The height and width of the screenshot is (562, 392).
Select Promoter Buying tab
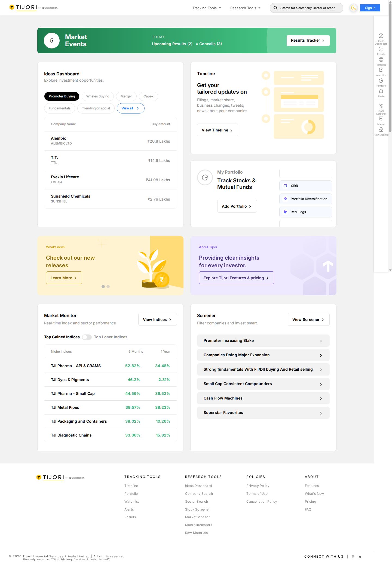click(62, 96)
